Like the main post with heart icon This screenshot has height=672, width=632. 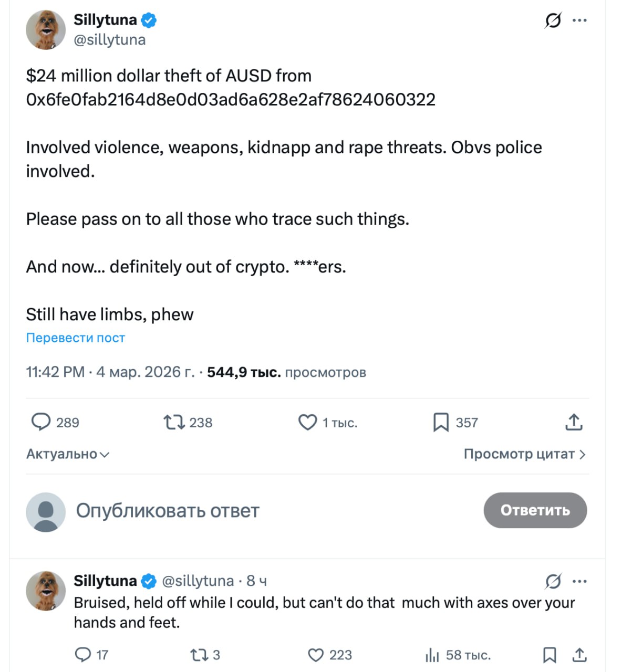(307, 422)
